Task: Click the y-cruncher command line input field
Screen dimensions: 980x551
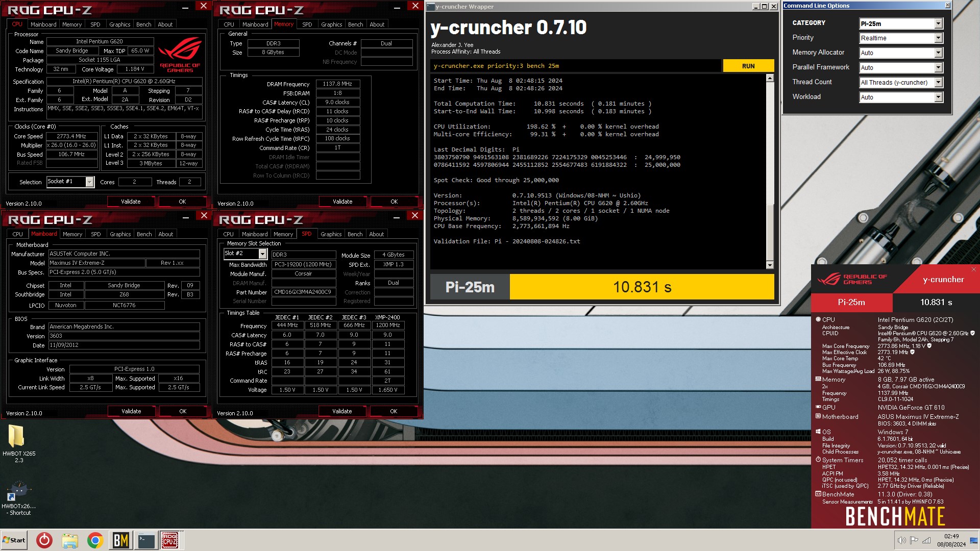Action: (x=576, y=66)
